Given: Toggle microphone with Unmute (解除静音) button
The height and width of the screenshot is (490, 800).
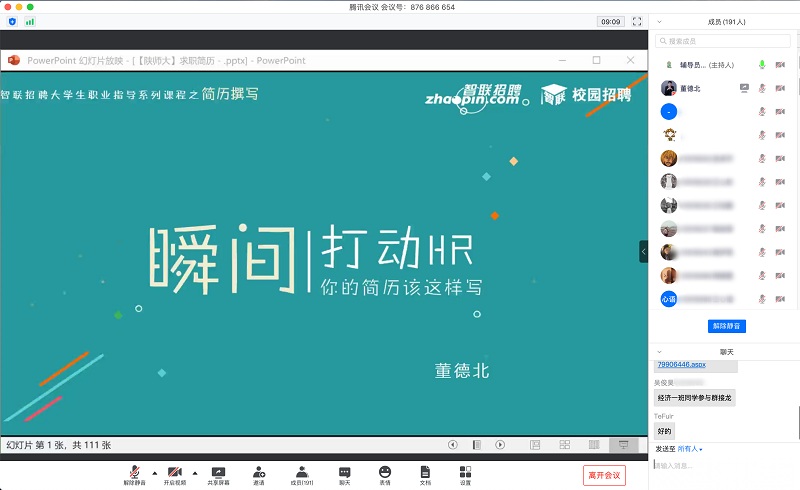Looking at the screenshot, I should tap(134, 471).
